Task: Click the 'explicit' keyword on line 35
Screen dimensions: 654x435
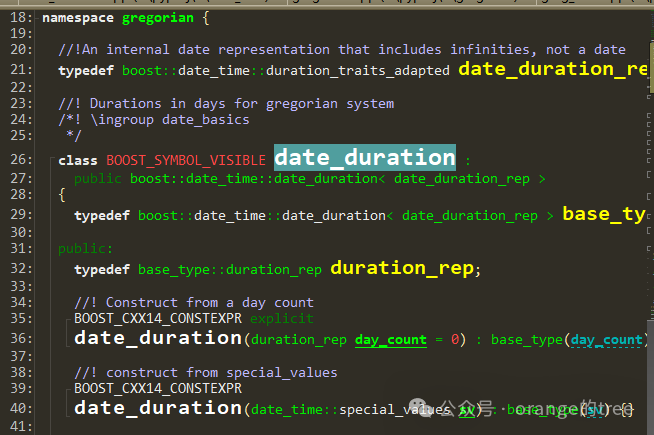Action: [x=282, y=319]
